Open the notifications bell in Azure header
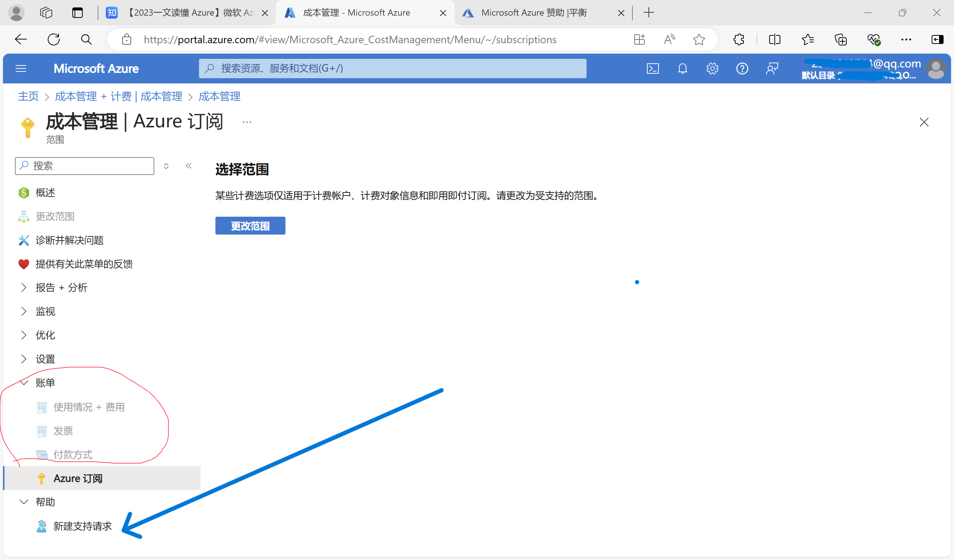This screenshot has height=560, width=954. tap(683, 69)
